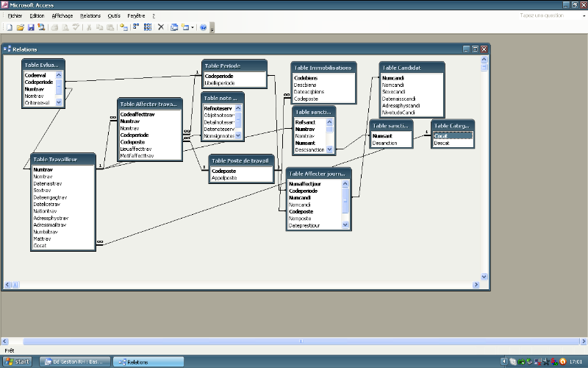Select Cocat field in Table Categ
Viewport: 588px width, 368px height.
click(x=442, y=135)
